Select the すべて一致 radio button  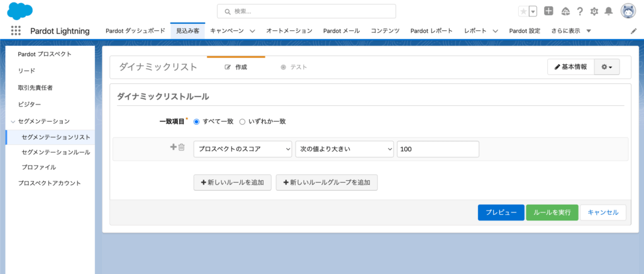click(x=196, y=122)
